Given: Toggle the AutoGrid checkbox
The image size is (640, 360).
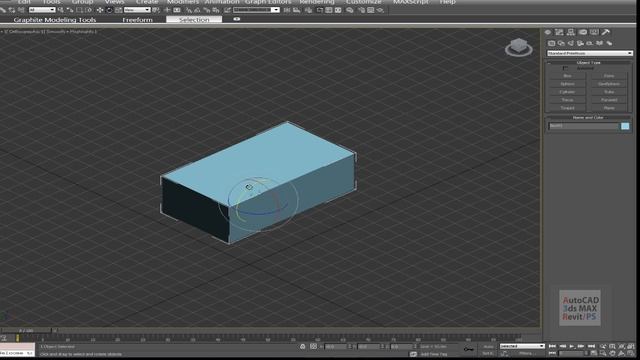Looking at the screenshot, I should click(565, 68).
